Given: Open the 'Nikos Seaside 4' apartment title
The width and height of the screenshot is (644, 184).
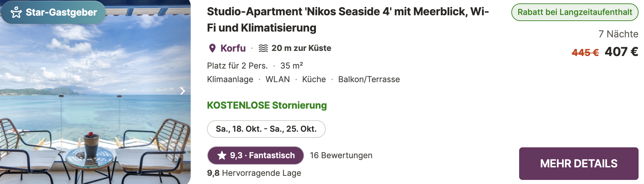Looking at the screenshot, I should point(348,20).
